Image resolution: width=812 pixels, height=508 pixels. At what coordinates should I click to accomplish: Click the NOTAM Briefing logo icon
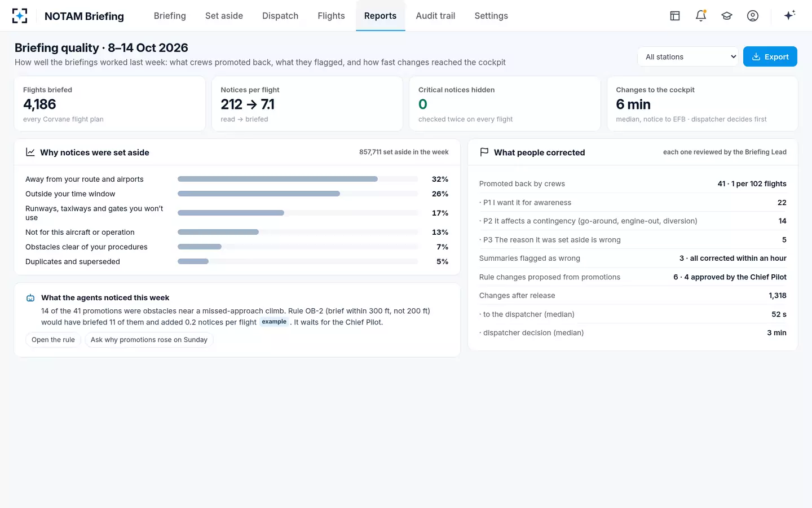(20, 16)
